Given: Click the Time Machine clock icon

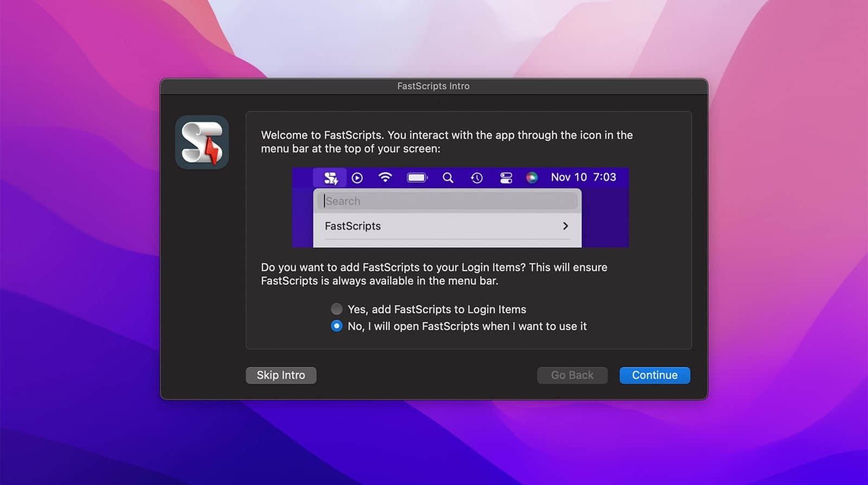Looking at the screenshot, I should 477,178.
